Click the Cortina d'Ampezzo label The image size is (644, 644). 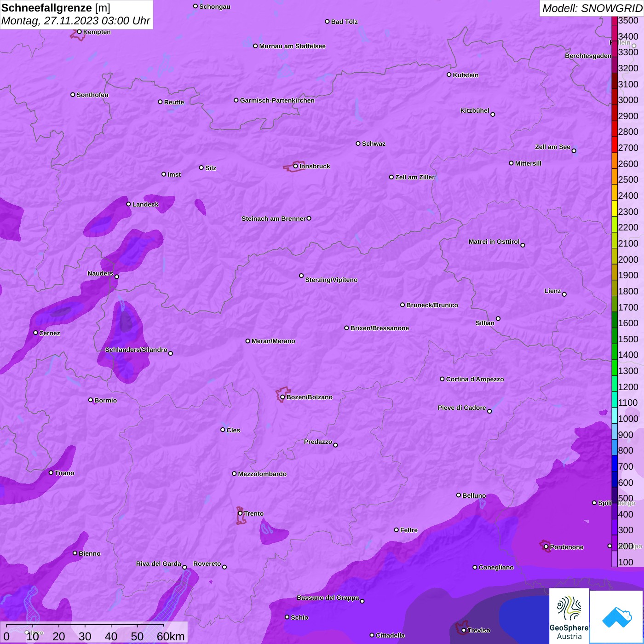(x=475, y=379)
